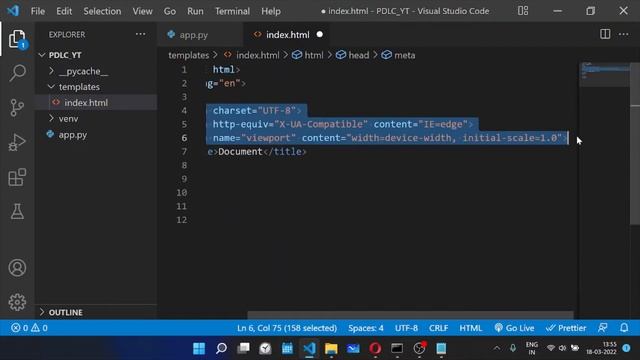
Task: Open Windows Start menu
Action: pos(199,348)
